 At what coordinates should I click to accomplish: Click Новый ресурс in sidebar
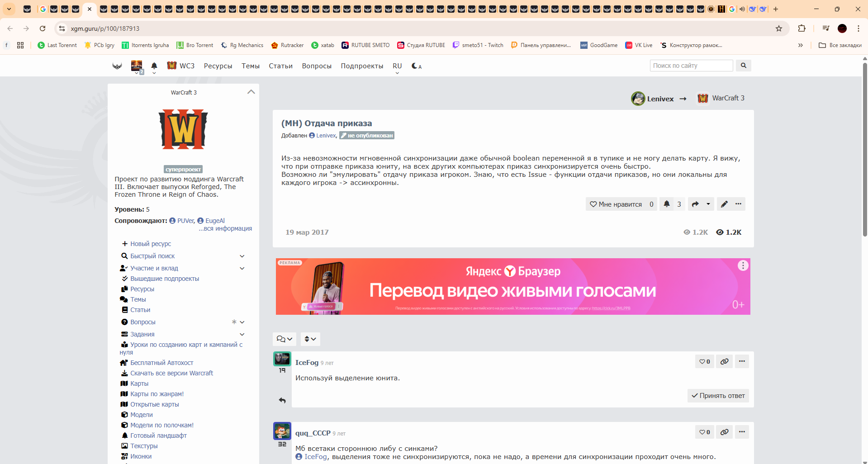click(151, 244)
